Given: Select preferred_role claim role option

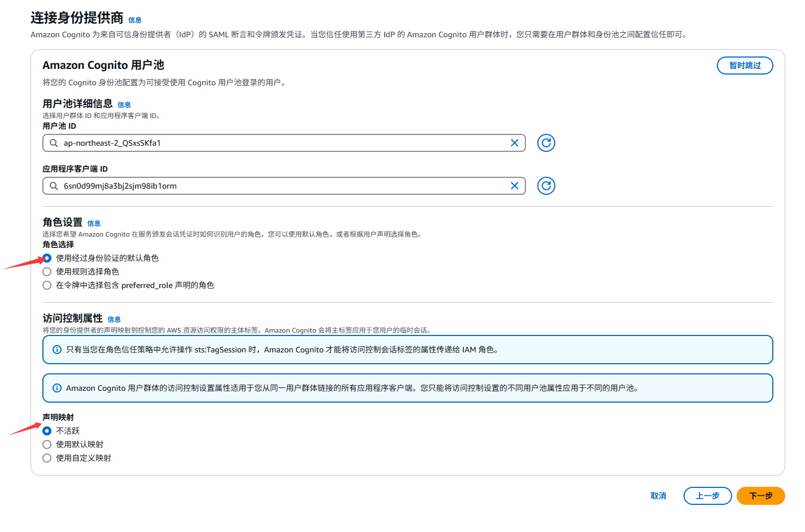Looking at the screenshot, I should (47, 285).
